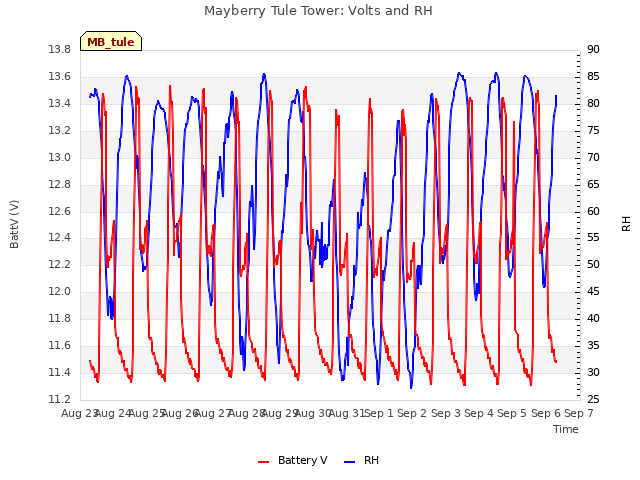This screenshot has height=480, width=640.
Task: Click the 'Sep 4' date label
Action: pos(479,414)
